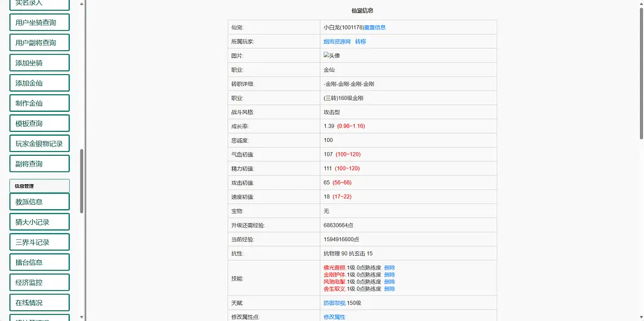Image resolution: width=644 pixels, height=321 pixels.
Task: Click the 修改属性 link
Action: (x=335, y=317)
